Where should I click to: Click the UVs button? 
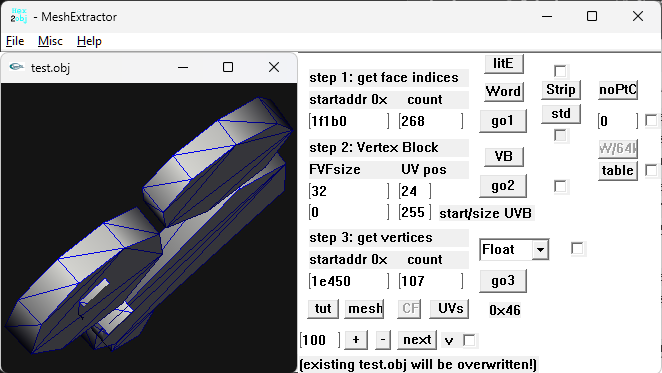[450, 309]
